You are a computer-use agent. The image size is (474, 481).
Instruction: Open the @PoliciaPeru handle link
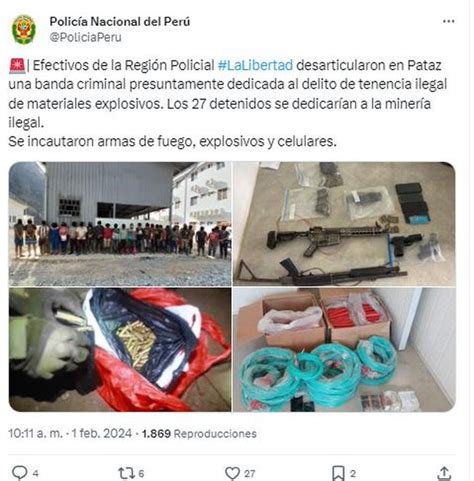point(85,37)
